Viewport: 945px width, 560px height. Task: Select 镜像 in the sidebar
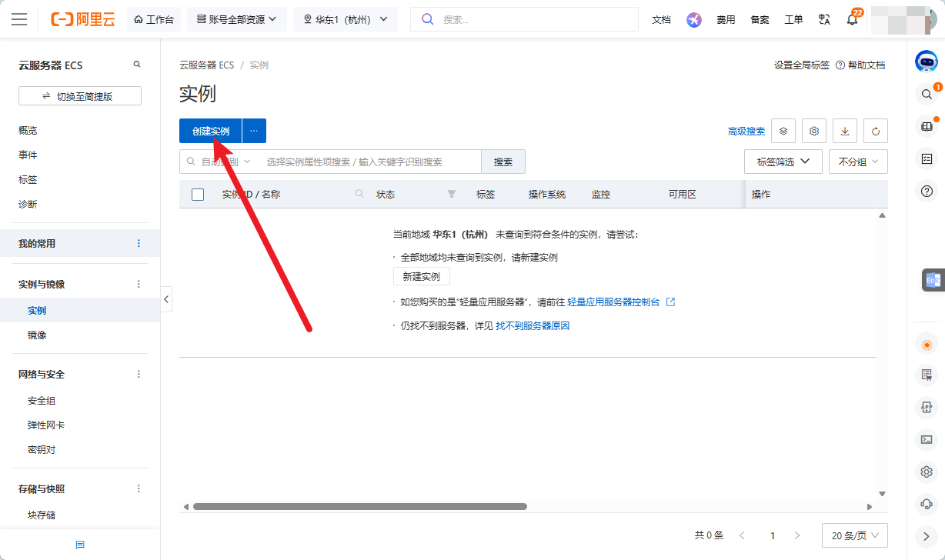(37, 335)
